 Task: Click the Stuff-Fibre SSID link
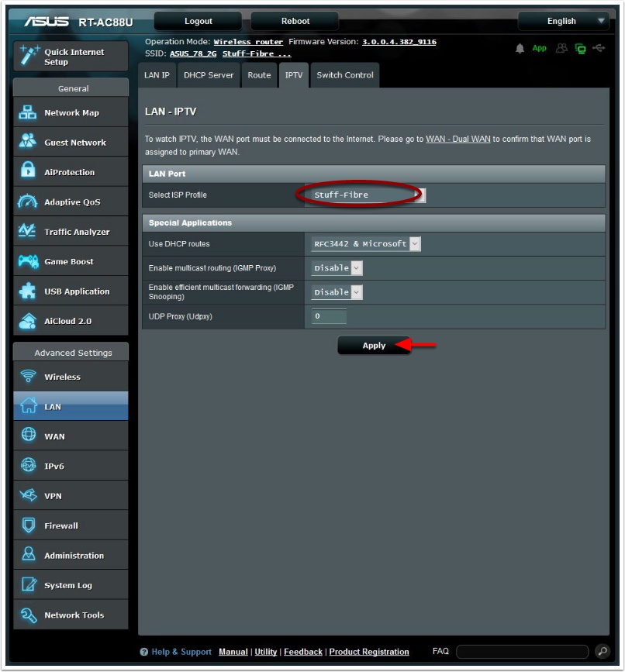click(257, 53)
